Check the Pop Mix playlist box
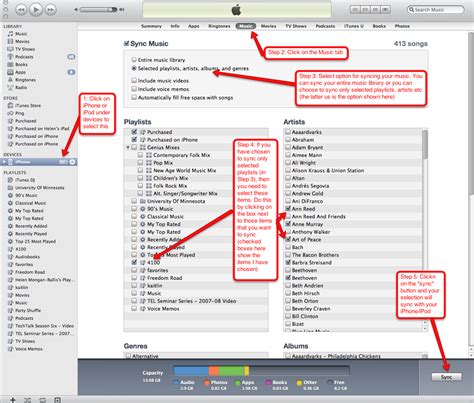Viewport: 474px width, 403px height. point(140,163)
